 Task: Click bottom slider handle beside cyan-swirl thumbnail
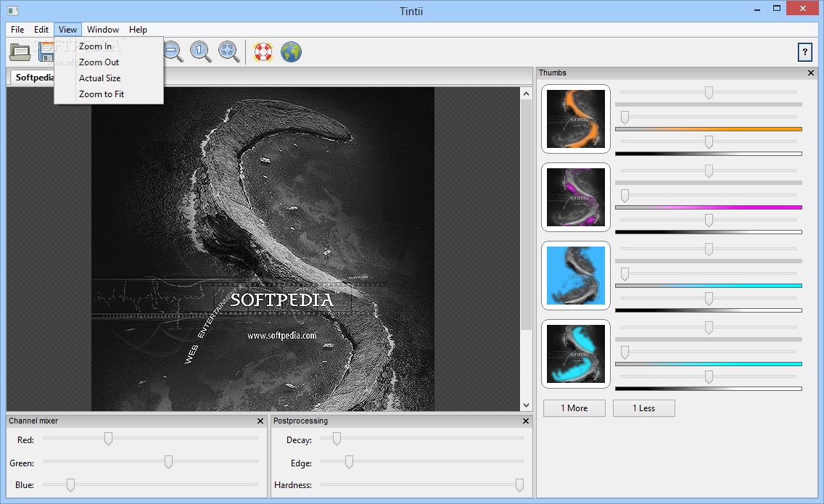tap(709, 377)
